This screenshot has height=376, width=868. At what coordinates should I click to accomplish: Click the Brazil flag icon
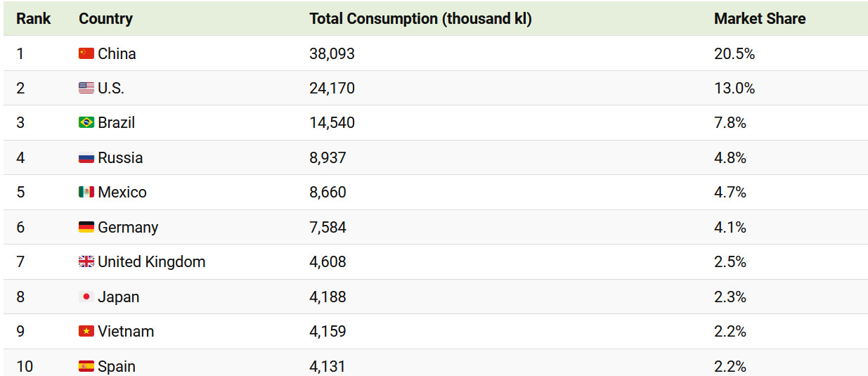pyautogui.click(x=86, y=122)
